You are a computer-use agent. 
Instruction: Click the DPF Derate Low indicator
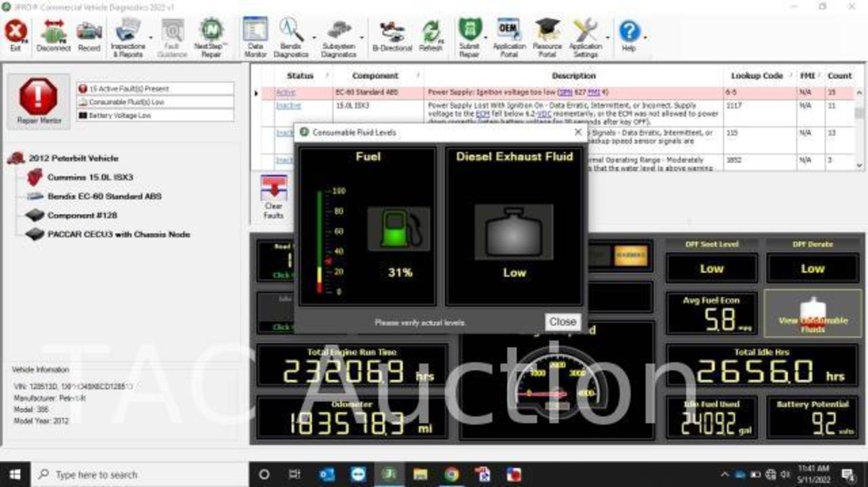812,269
